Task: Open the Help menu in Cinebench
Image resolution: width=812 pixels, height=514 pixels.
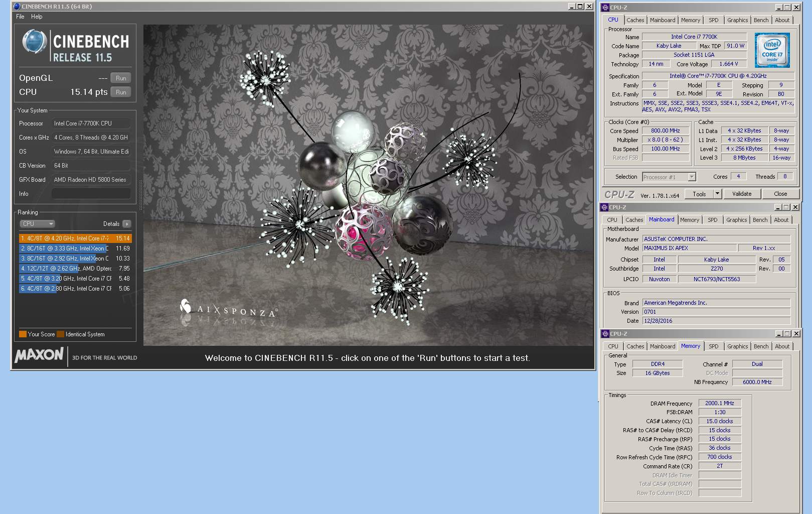Action: 37,17
